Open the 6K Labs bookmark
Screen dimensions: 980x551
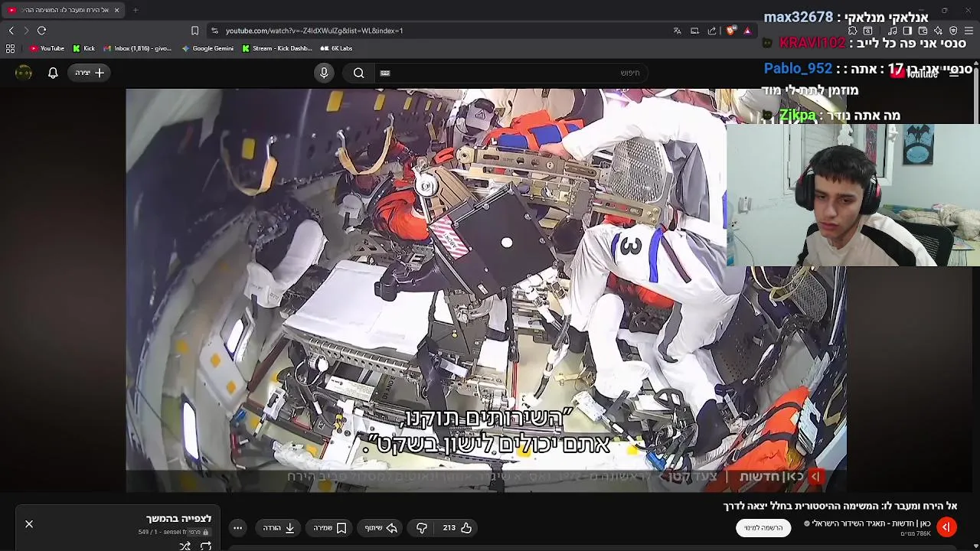tap(337, 48)
